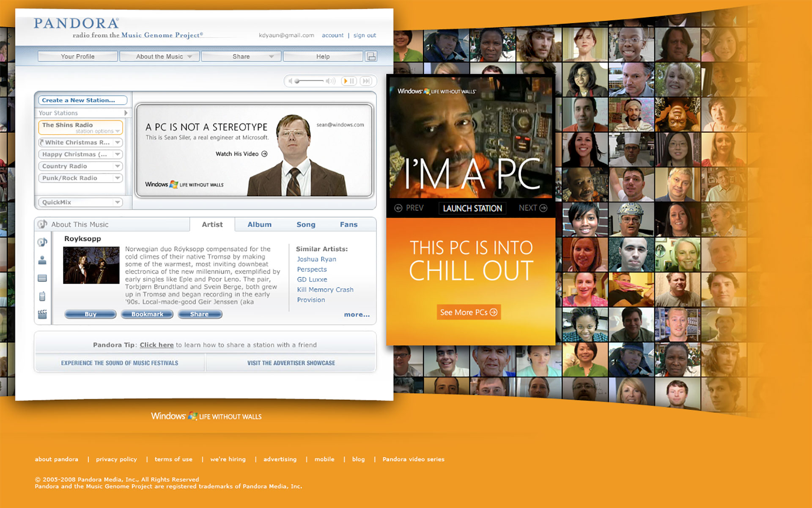Adjust the volume slider knob
The height and width of the screenshot is (508, 812).
[297, 81]
